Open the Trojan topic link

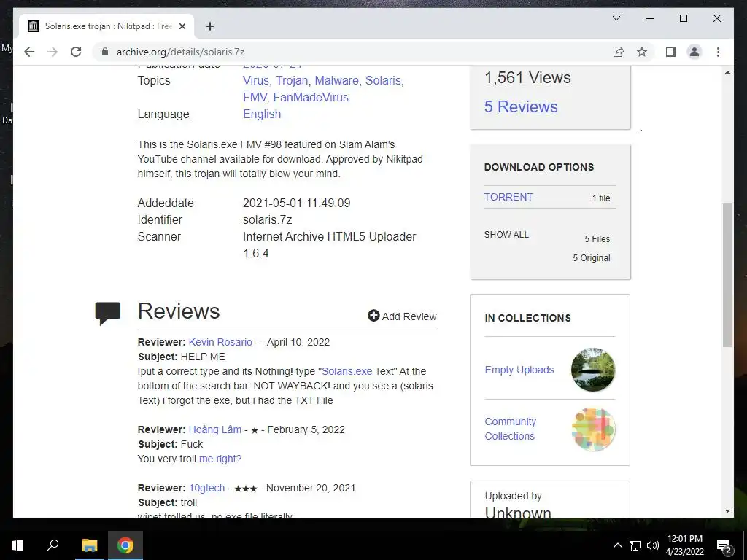[x=292, y=80]
